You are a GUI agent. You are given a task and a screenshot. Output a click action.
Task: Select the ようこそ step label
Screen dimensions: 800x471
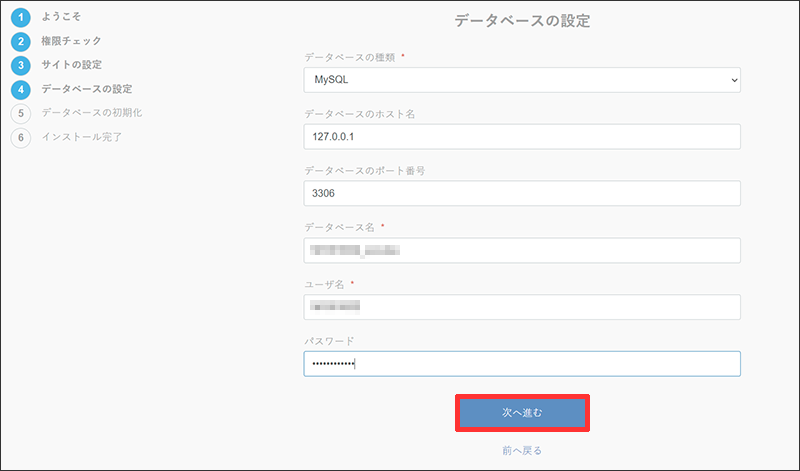[62, 17]
